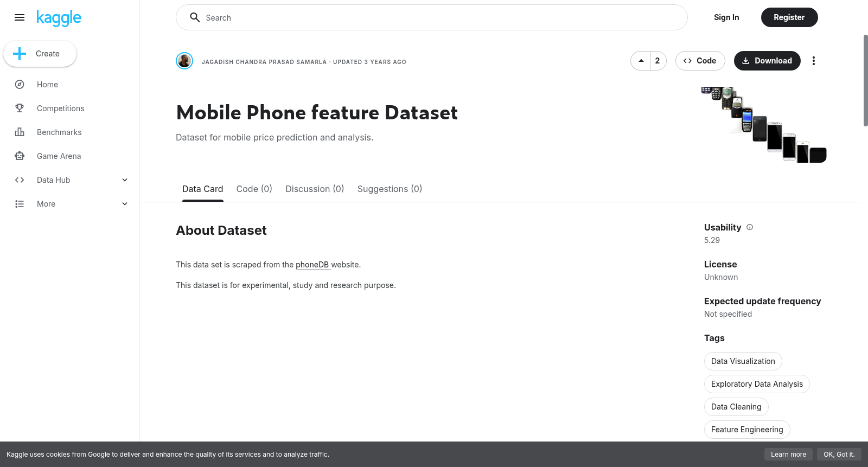Open the hamburger navigation menu
The image size is (868, 467).
pyautogui.click(x=20, y=17)
